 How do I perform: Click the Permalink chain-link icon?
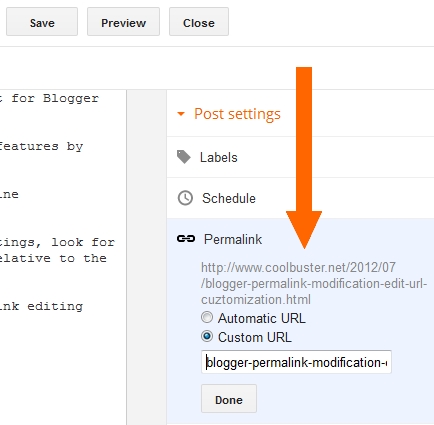(x=186, y=239)
